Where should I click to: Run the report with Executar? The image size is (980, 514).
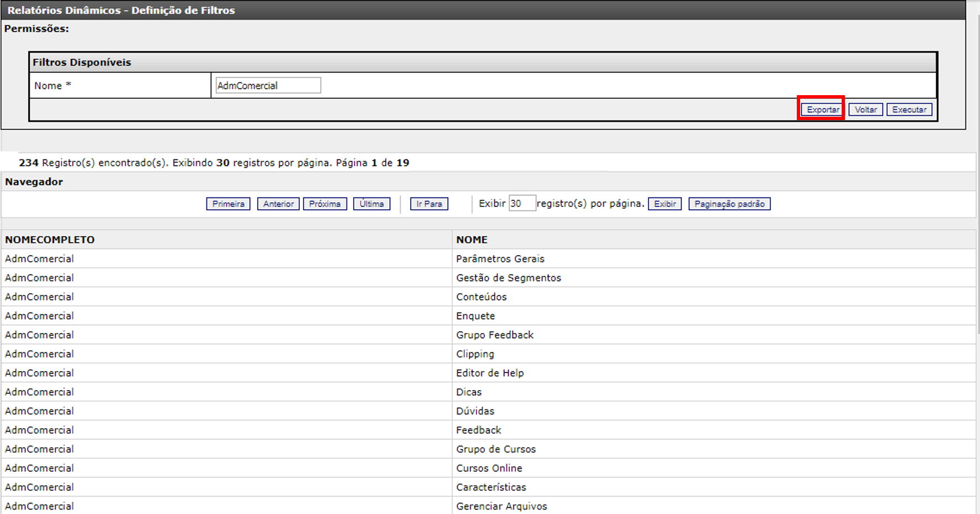[x=909, y=110]
